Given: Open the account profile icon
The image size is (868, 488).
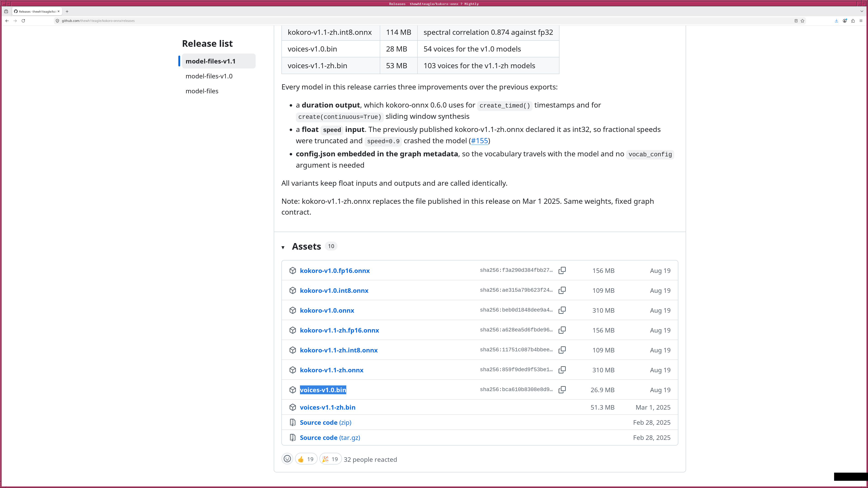Looking at the screenshot, I should pos(845,21).
